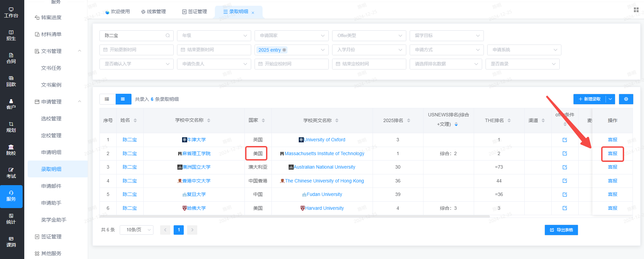
Task: Expand the Offer类型 dropdown
Action: pyautogui.click(x=369, y=35)
